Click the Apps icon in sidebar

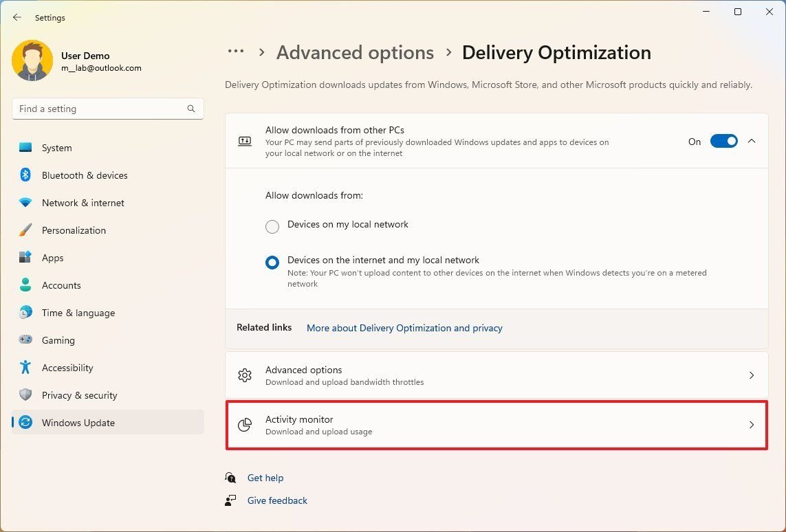point(25,258)
